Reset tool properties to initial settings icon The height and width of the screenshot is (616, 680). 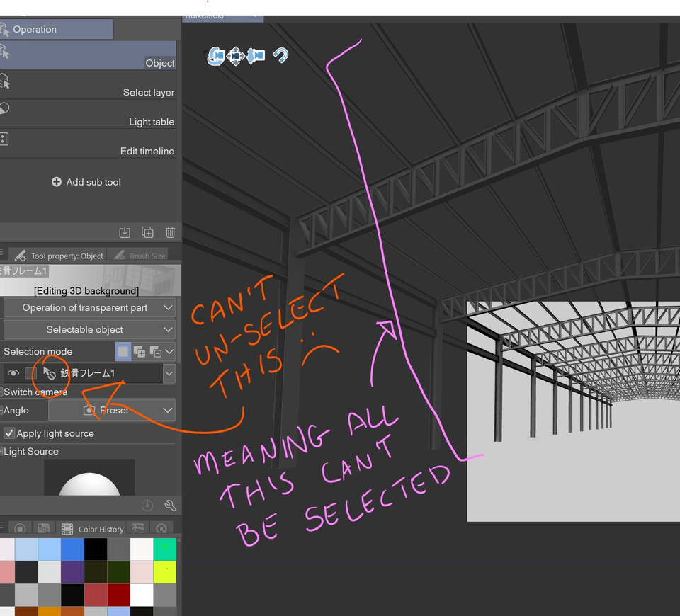[147, 505]
